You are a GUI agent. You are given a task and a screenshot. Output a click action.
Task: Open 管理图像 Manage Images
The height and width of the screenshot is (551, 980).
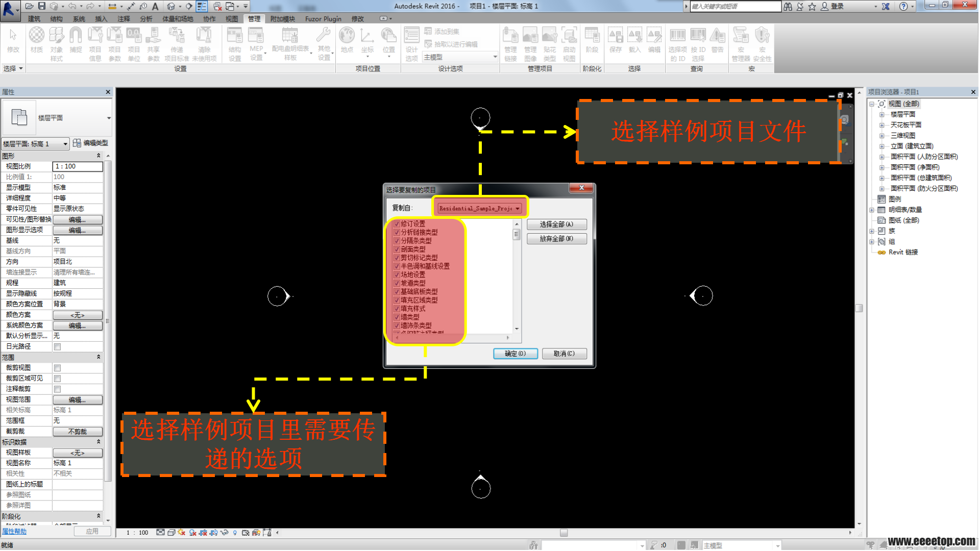click(530, 44)
